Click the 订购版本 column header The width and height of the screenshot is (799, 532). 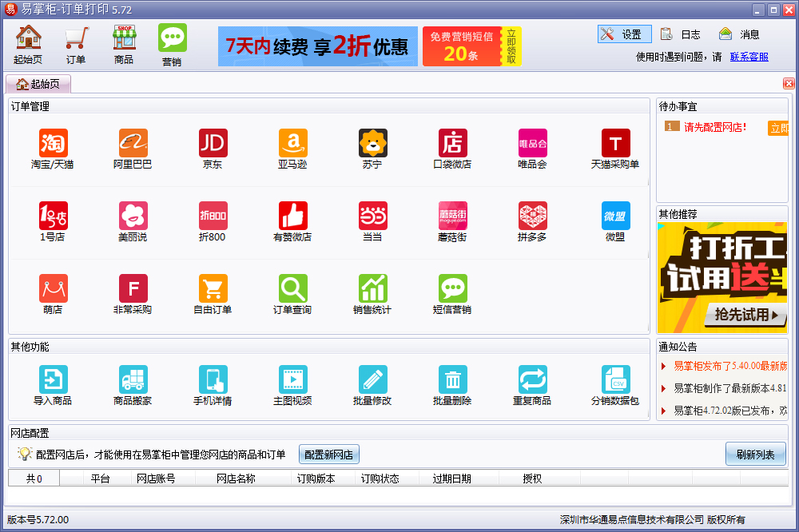click(x=316, y=478)
